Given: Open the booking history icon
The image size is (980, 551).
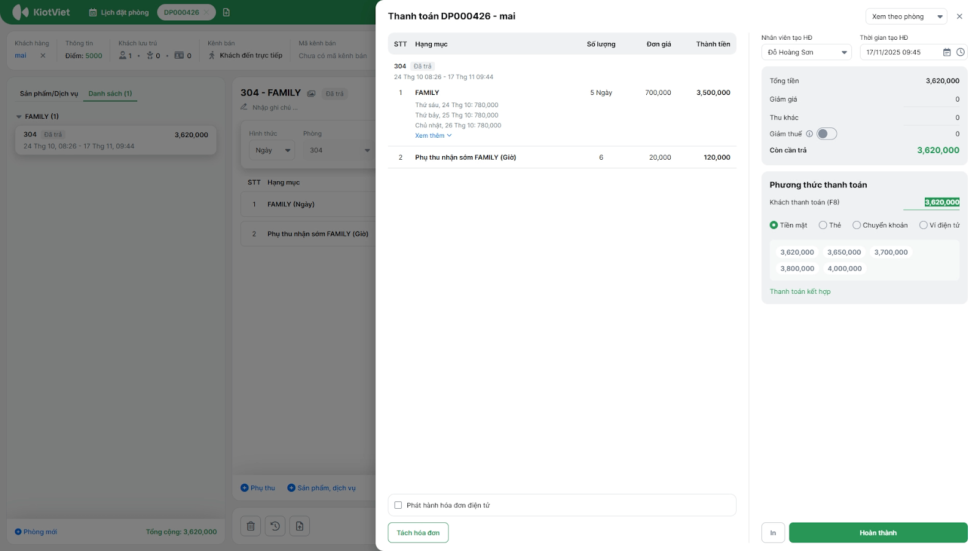Looking at the screenshot, I should pos(275,526).
